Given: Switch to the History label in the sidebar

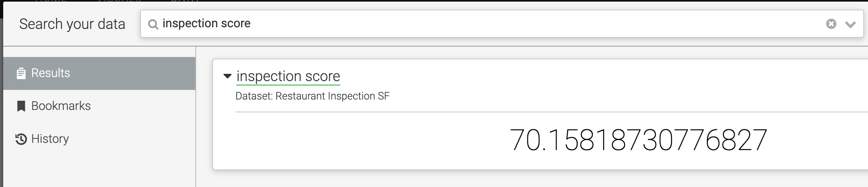Looking at the screenshot, I should (50, 139).
